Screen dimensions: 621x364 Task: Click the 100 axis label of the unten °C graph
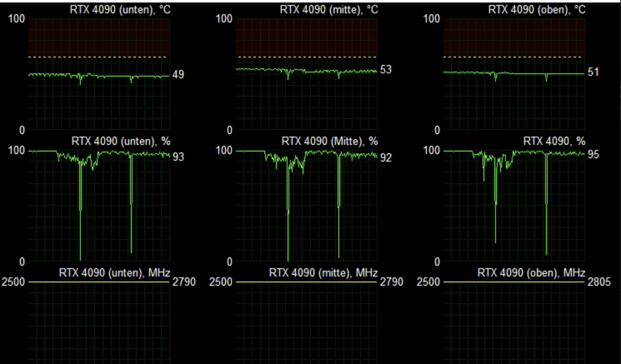pos(17,19)
